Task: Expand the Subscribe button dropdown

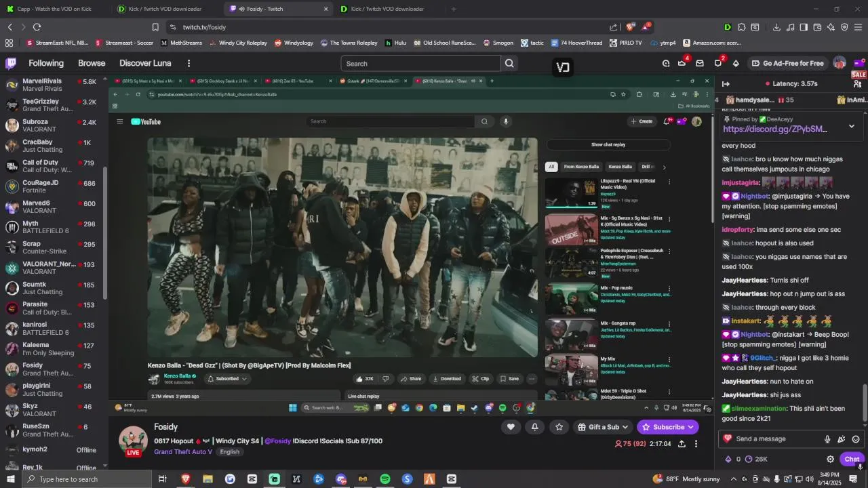Action: coord(691,427)
